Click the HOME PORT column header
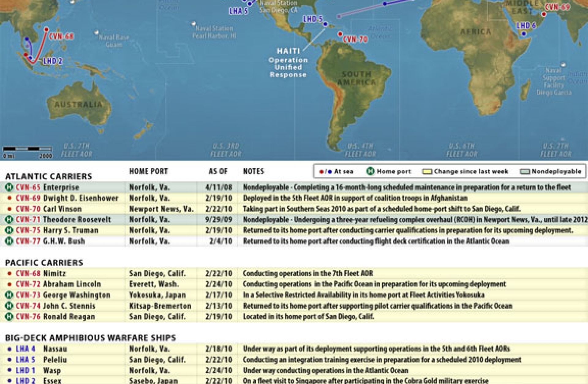The height and width of the screenshot is (384, 588). pos(149,171)
